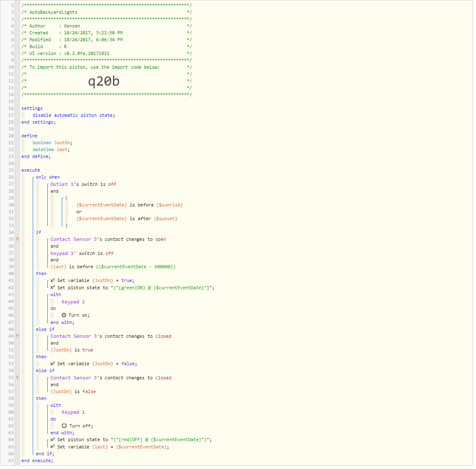Screen dimensions: 476x469
Task: Click the red OFF piston state statement
Action: [x=131, y=440]
